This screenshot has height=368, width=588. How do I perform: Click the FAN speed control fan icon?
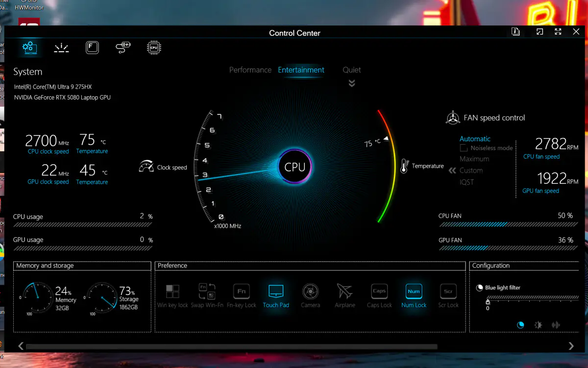pyautogui.click(x=453, y=118)
